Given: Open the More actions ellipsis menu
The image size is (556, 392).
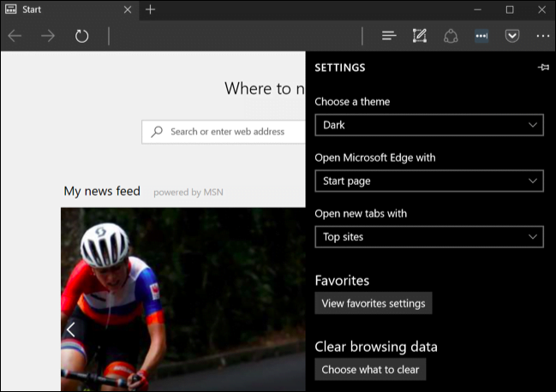Looking at the screenshot, I should tap(543, 36).
